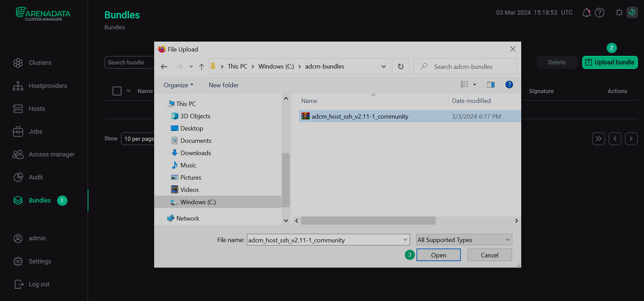Open the Organize dropdown menu

178,85
